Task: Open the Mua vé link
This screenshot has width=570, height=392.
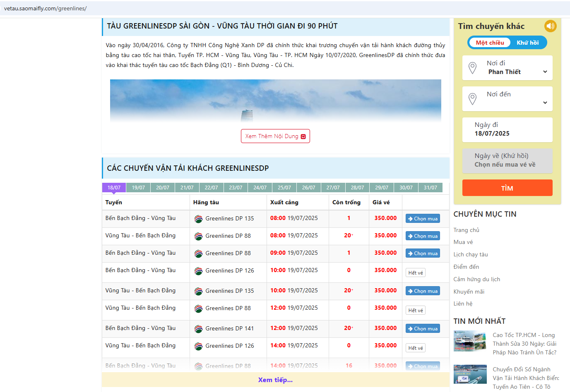Action: [463, 242]
